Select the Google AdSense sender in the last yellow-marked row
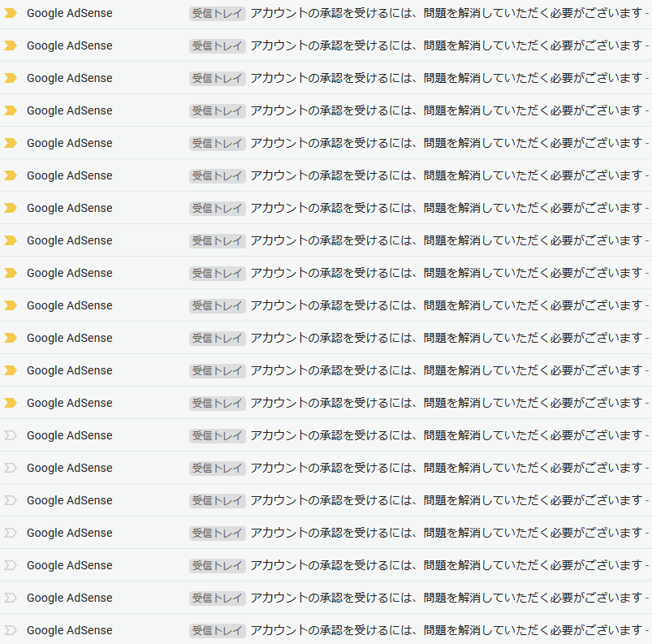 [x=70, y=403]
